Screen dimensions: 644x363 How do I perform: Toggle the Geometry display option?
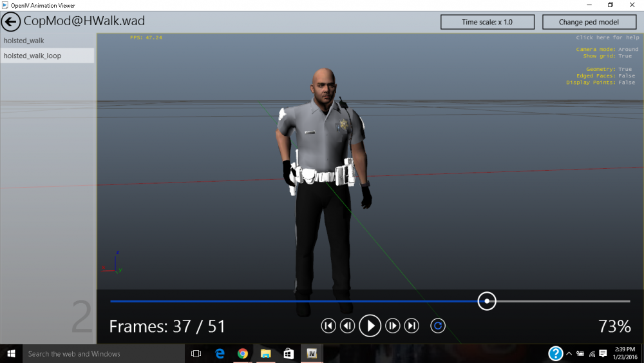click(x=609, y=69)
